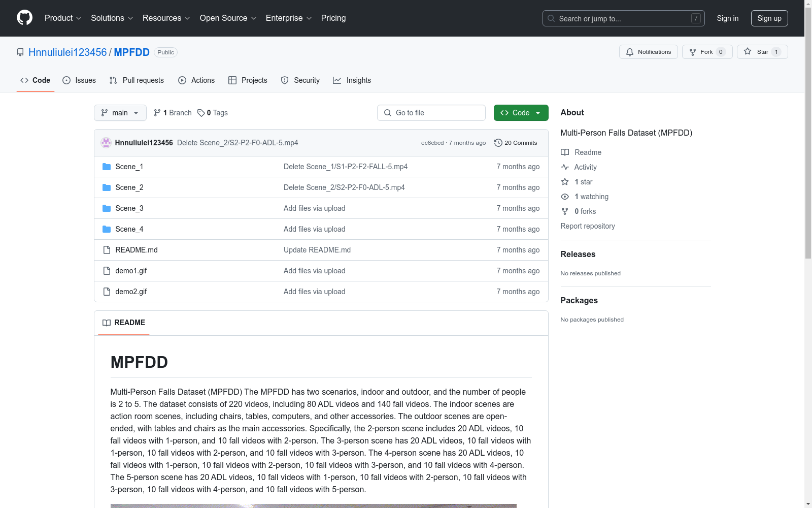The width and height of the screenshot is (812, 508).
Task: Open the Scene_1 folder icon
Action: click(x=107, y=167)
